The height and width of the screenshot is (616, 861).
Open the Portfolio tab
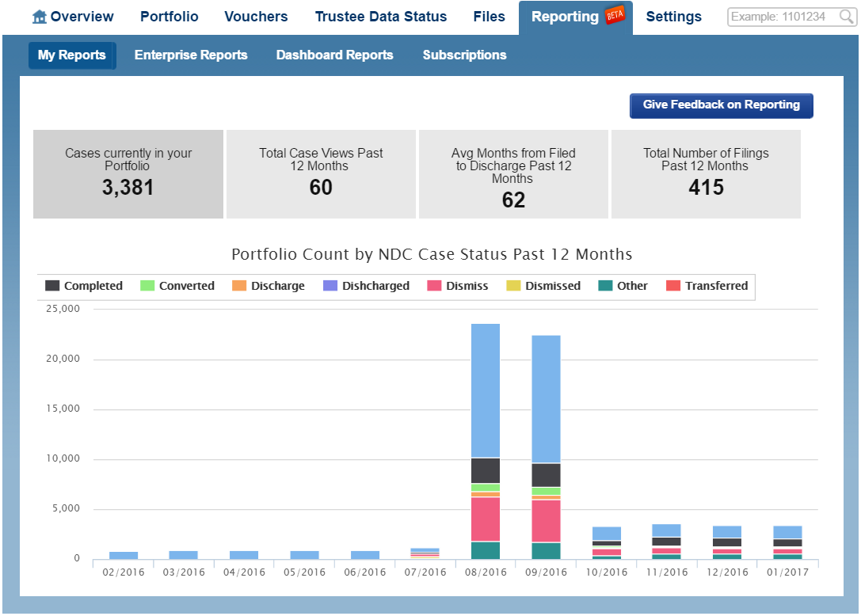(169, 17)
